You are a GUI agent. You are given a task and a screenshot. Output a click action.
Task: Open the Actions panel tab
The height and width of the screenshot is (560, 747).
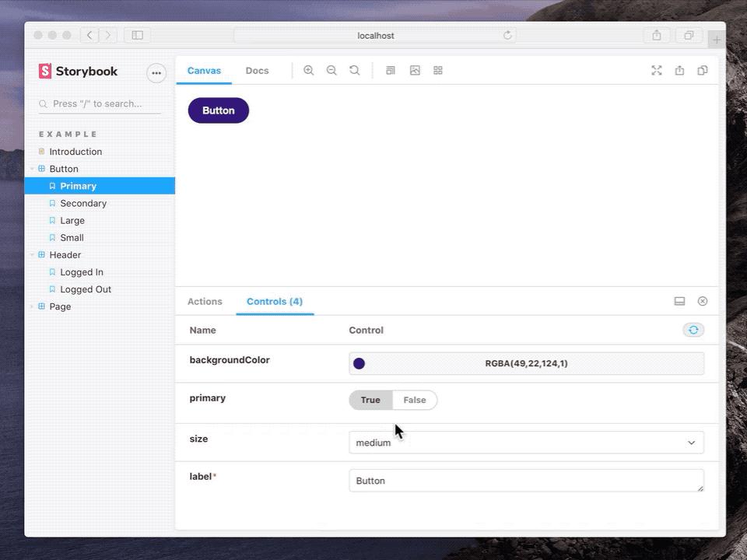point(205,301)
